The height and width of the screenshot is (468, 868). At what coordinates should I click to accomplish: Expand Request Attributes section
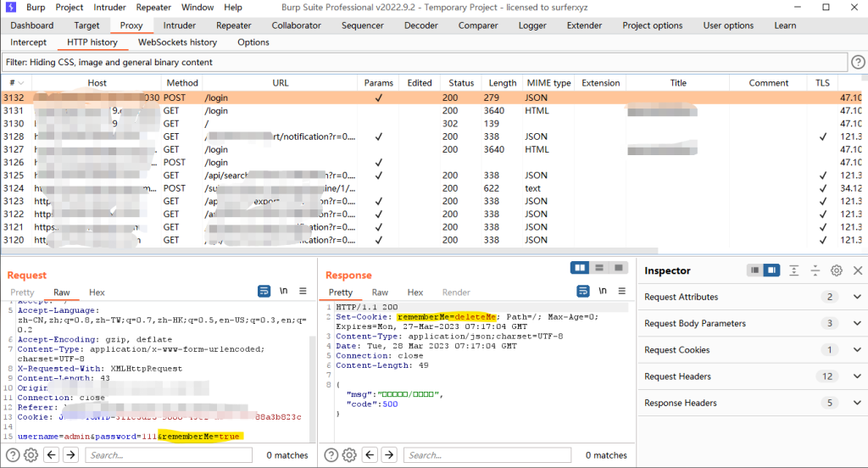857,297
